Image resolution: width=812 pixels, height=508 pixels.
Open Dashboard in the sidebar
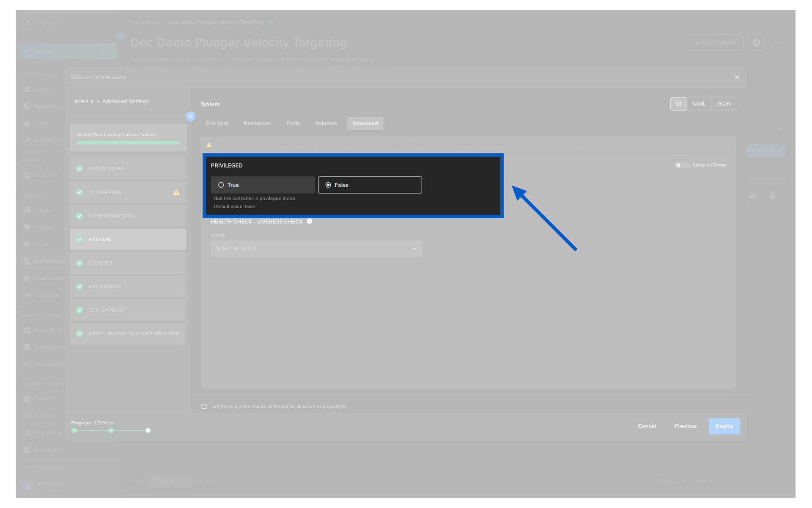tap(42, 450)
